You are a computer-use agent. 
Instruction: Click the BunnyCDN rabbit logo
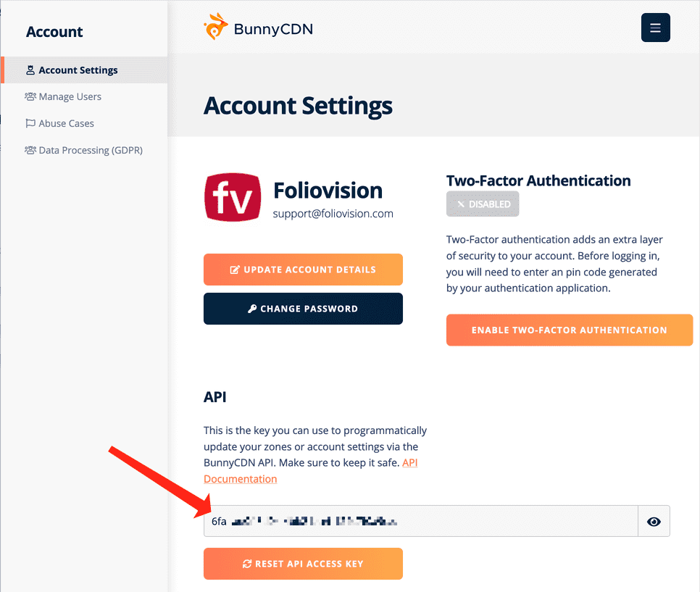coord(216,27)
